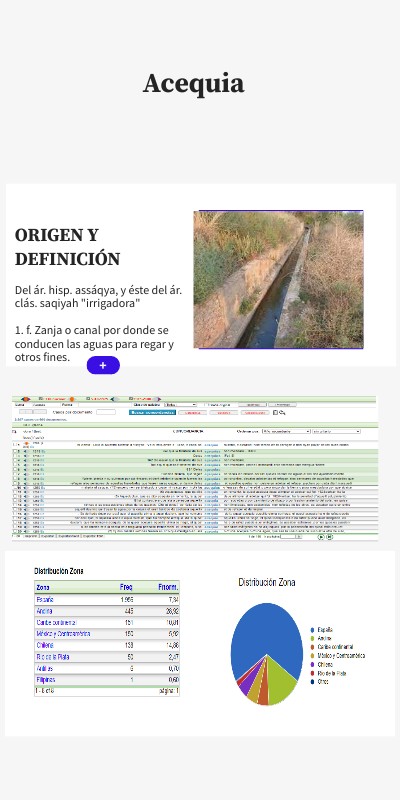Select Antillas in the frequency table
The image size is (400, 800).
coord(45,668)
